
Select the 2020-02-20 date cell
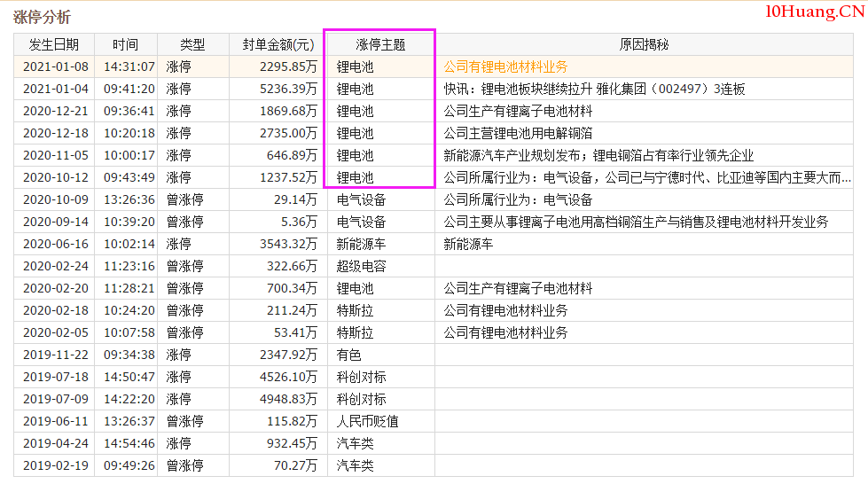click(55, 288)
